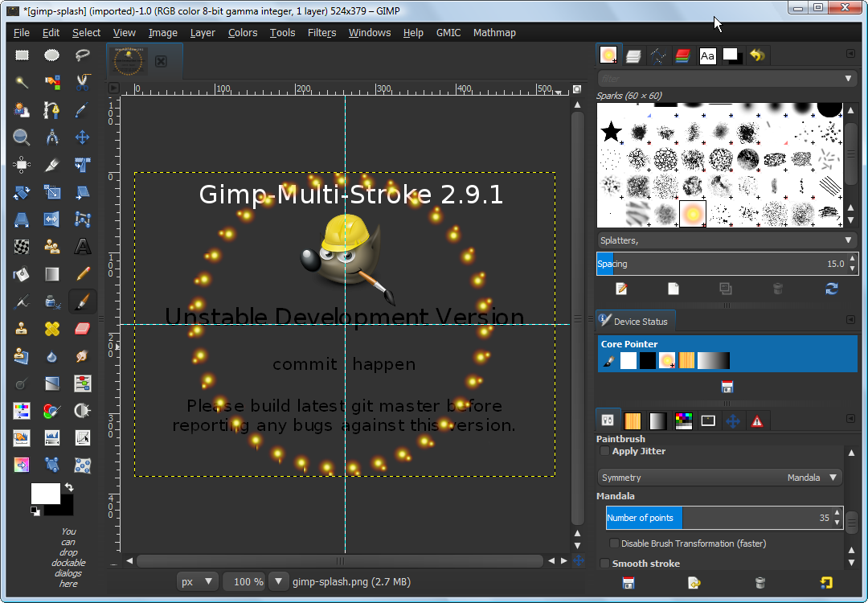The width and height of the screenshot is (868, 603).
Task: Select the Fuzzy Select magic wand tool
Action: [22, 83]
